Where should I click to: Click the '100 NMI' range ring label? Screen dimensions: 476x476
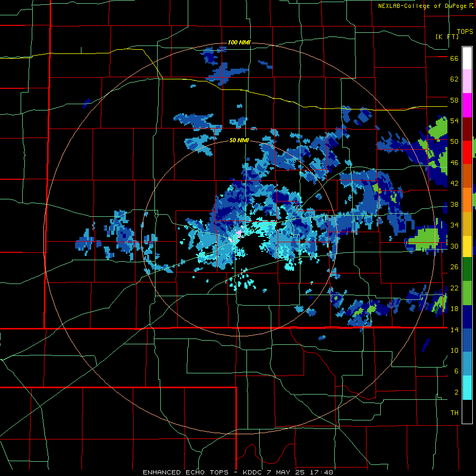point(239,42)
